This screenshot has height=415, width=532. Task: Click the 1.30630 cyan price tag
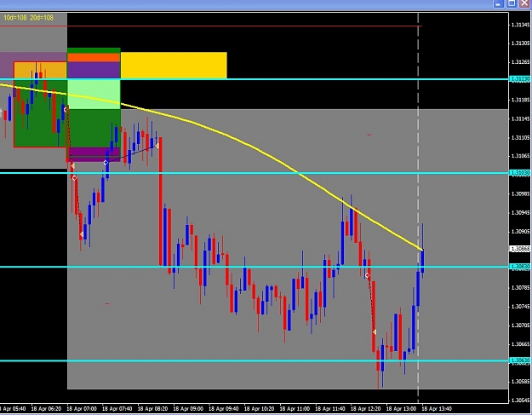click(x=520, y=360)
